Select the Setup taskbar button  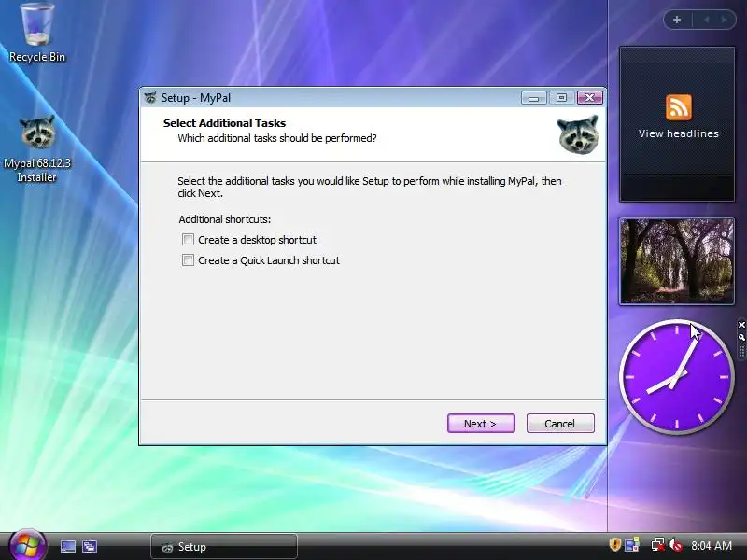[224, 547]
